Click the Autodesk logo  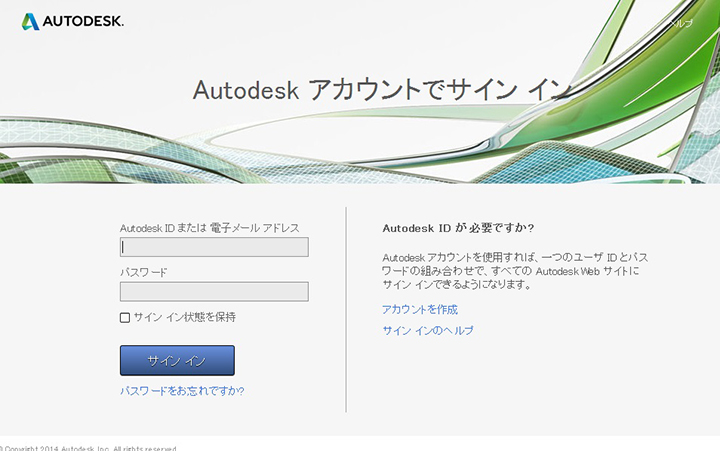(73, 21)
